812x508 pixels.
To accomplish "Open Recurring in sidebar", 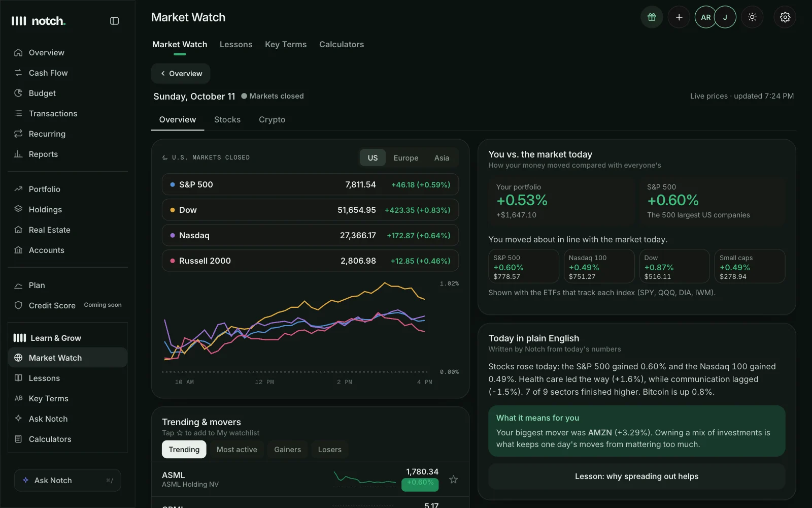I will tap(67, 134).
